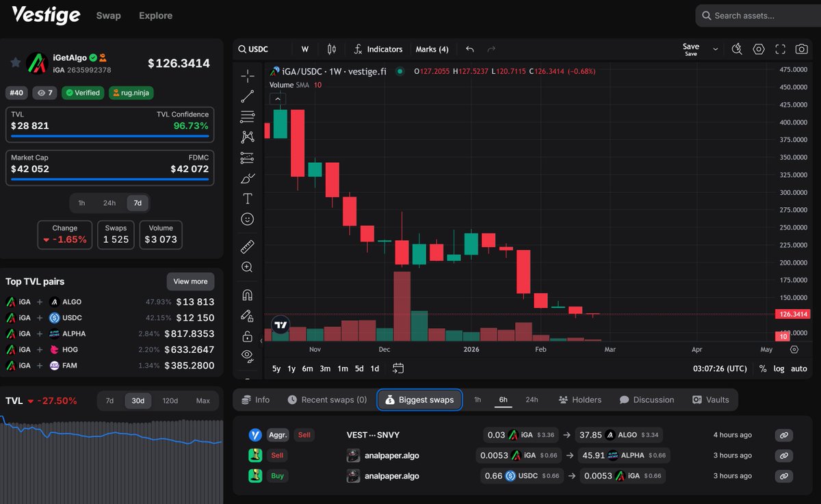Activate the Zoom In tool

pos(247,267)
